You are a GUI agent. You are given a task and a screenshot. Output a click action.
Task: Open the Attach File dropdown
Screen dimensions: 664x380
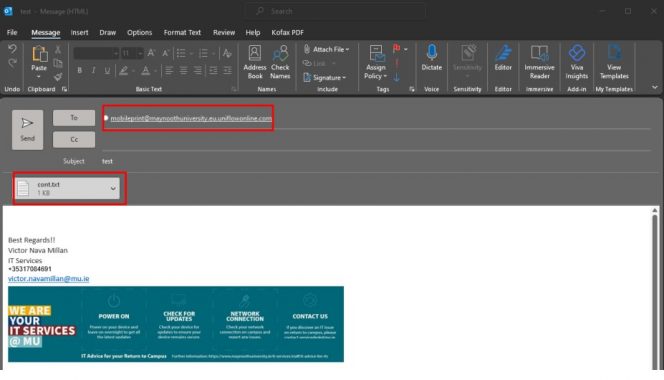pos(326,49)
